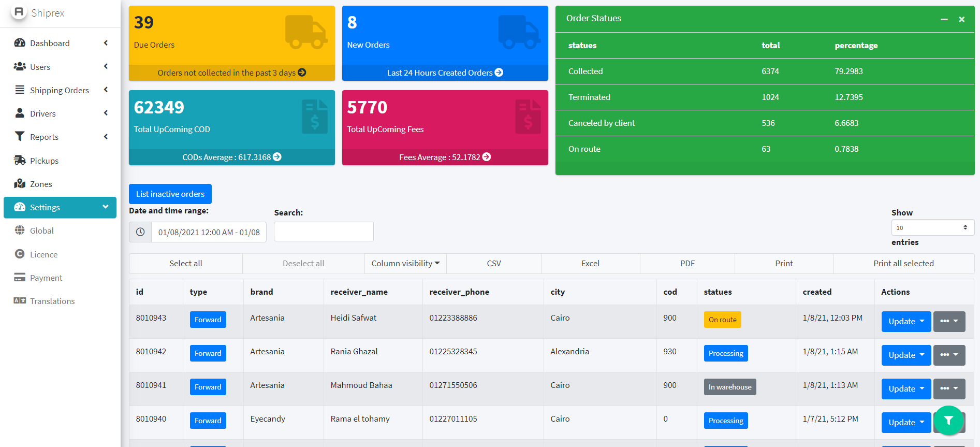
Task: Click invoice icon on Total UpComing Fees card
Action: tap(528, 117)
